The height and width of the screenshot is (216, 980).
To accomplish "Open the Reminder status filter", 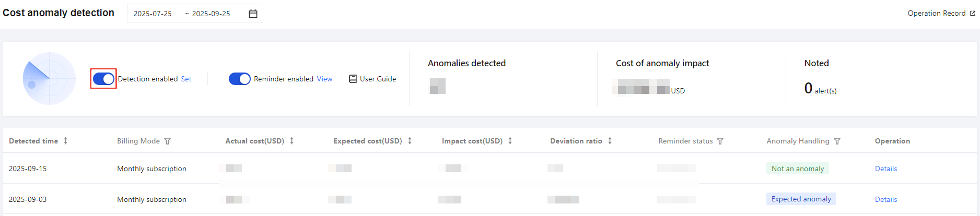I will 720,141.
